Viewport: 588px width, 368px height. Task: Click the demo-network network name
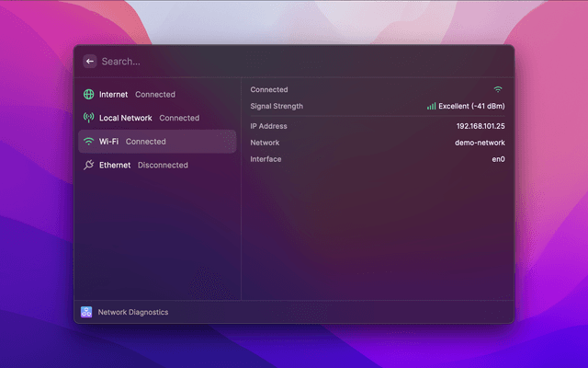[480, 143]
